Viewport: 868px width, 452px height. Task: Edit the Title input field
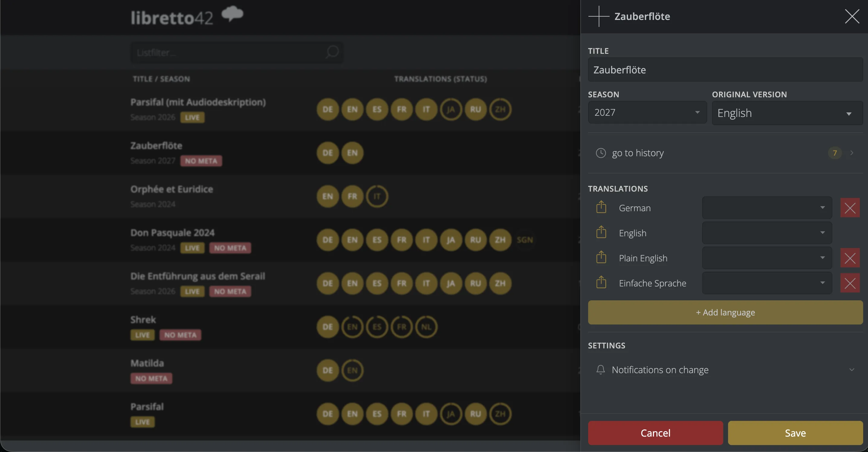[x=725, y=70]
